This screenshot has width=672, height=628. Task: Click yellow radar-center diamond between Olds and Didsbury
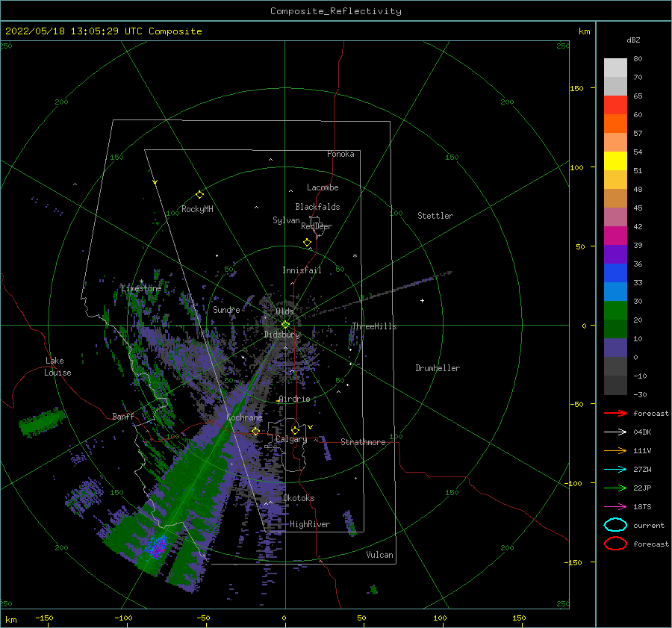coord(285,325)
